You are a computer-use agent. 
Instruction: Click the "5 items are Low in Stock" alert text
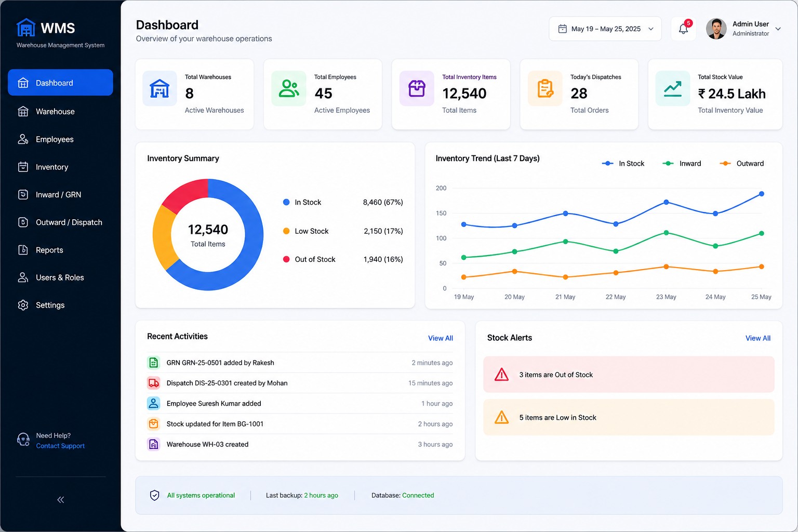[x=558, y=418]
